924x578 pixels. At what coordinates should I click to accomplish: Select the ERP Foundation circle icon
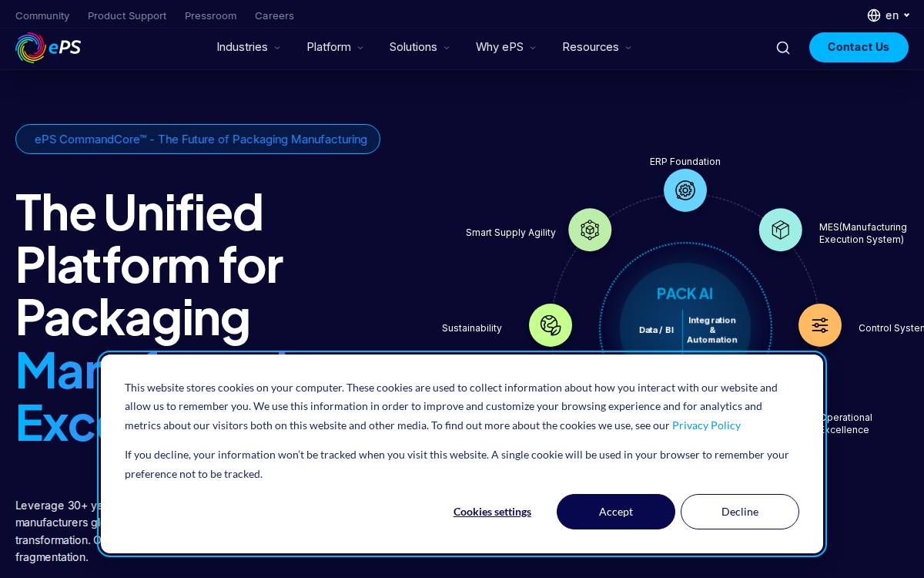[685, 190]
